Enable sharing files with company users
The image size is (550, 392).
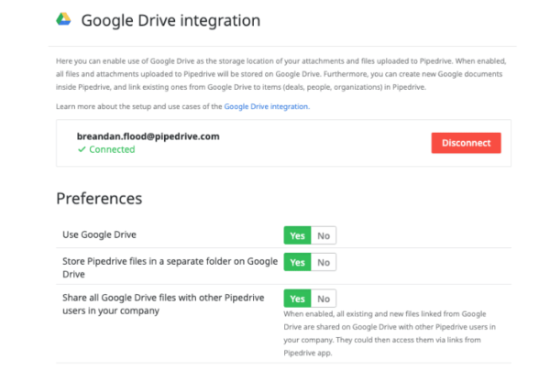297,299
